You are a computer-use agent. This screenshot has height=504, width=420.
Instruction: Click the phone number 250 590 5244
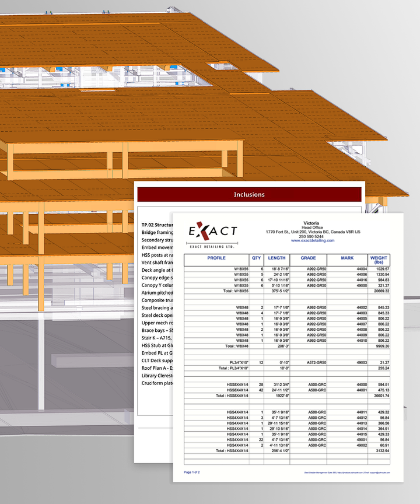coord(311,236)
